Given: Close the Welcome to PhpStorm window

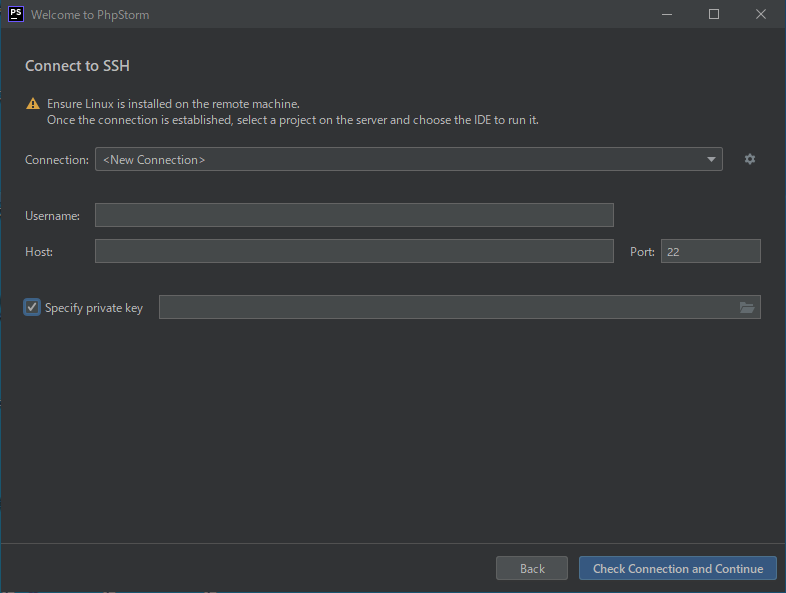Looking at the screenshot, I should pos(760,15).
